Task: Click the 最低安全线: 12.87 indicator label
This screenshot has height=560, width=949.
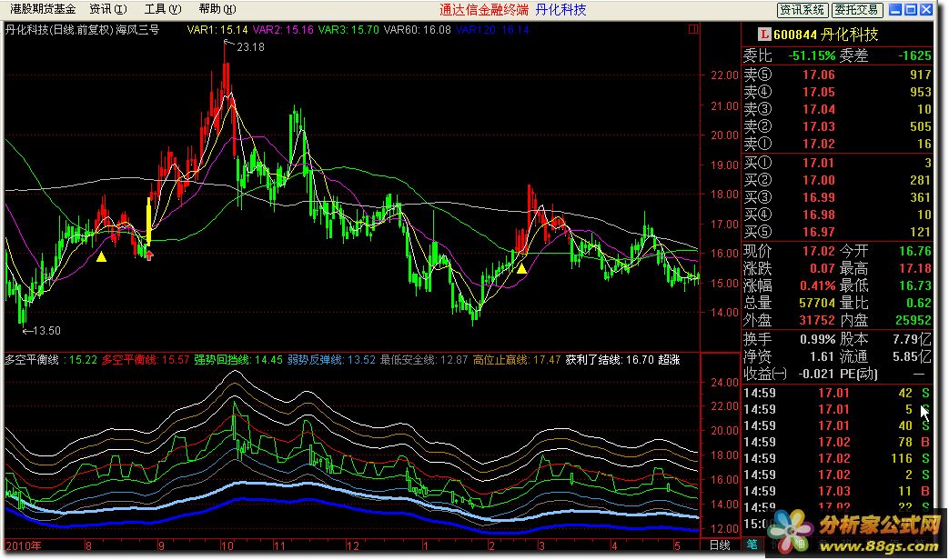Action: pos(424,360)
